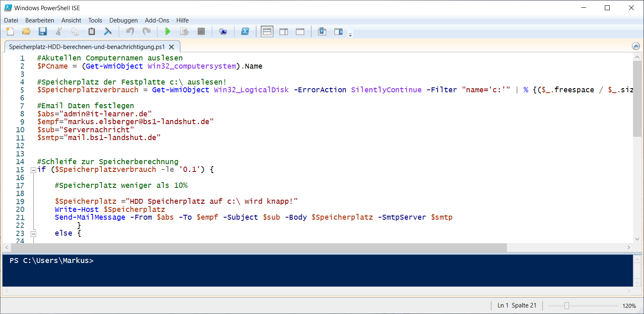The width and height of the screenshot is (644, 314).
Task: Click script pane scroll-left arrow
Action: tap(7, 248)
